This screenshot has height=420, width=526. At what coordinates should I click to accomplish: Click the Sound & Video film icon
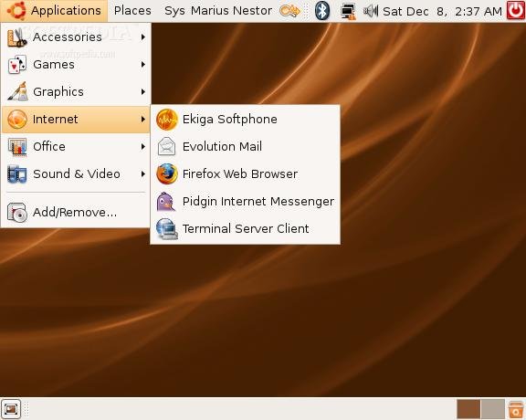point(16,174)
